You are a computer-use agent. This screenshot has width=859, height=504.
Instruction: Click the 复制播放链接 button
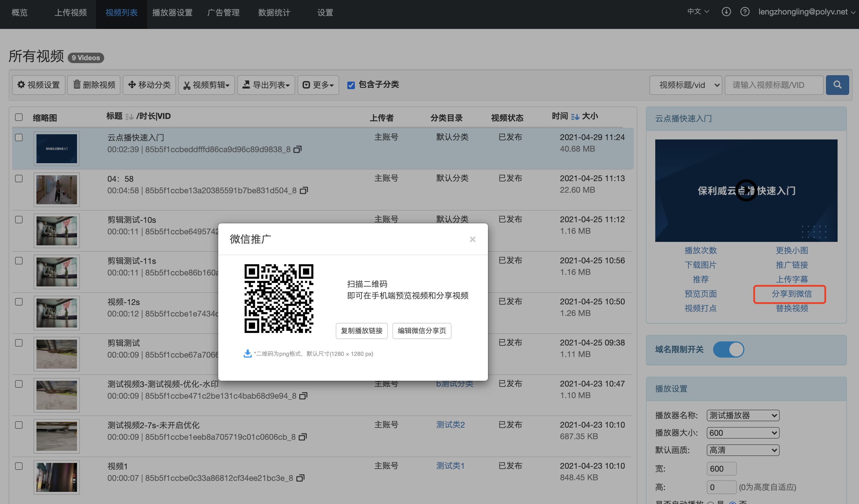click(362, 331)
